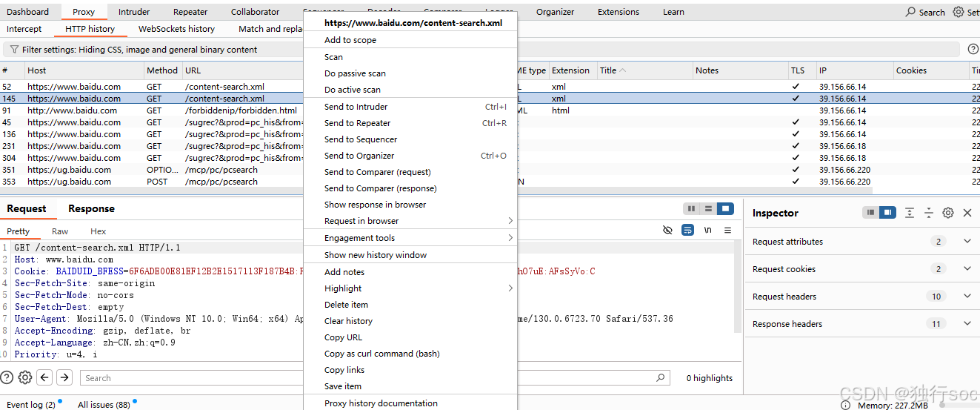Open the Inspector settings gear

pyautogui.click(x=948, y=213)
